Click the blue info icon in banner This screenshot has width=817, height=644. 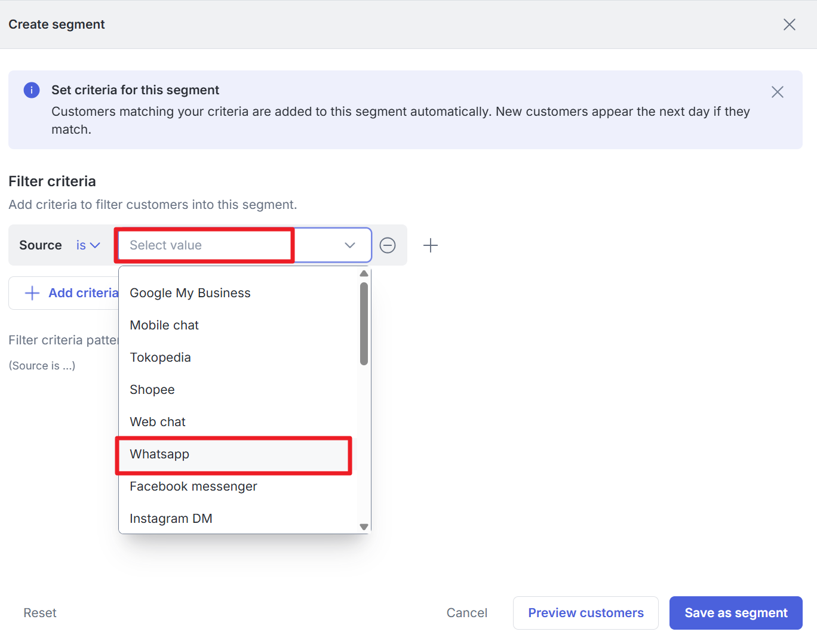point(32,90)
